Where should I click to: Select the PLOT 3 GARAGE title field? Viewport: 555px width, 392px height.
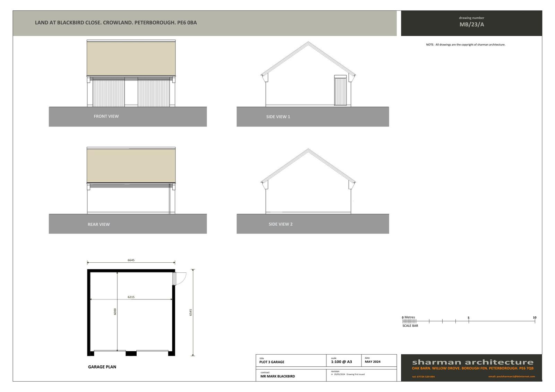[x=272, y=362]
